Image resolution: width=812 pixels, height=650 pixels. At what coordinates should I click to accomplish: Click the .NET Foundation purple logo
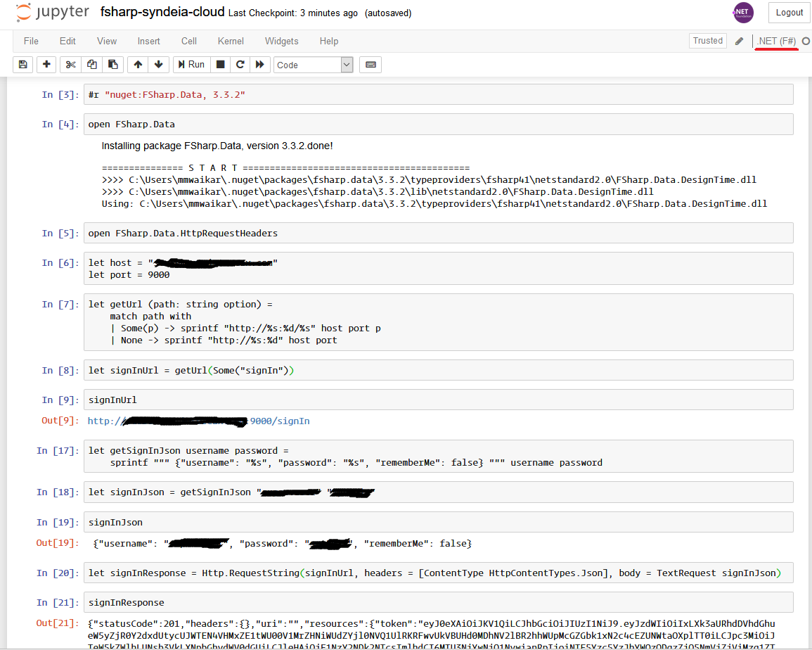[743, 13]
